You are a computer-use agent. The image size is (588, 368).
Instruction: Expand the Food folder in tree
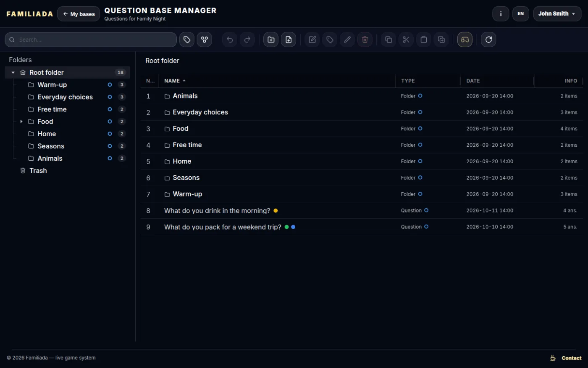coord(21,122)
